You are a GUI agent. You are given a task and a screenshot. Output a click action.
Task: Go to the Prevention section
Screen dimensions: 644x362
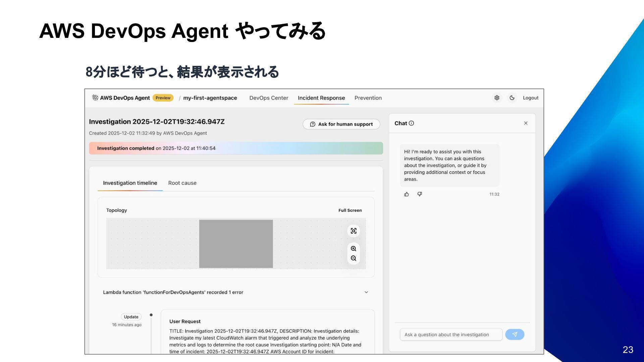(x=368, y=98)
